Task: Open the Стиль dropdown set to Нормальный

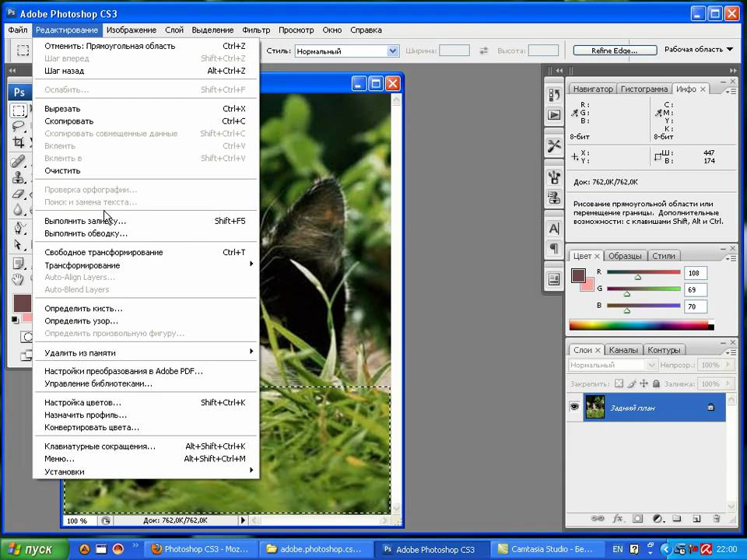Action: click(x=347, y=51)
